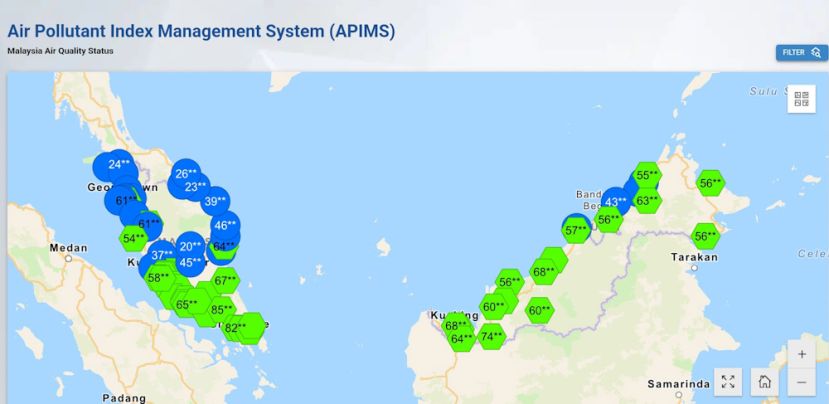Select the blue 20** station marker
Image resolution: width=829 pixels, height=404 pixels.
coord(190,246)
